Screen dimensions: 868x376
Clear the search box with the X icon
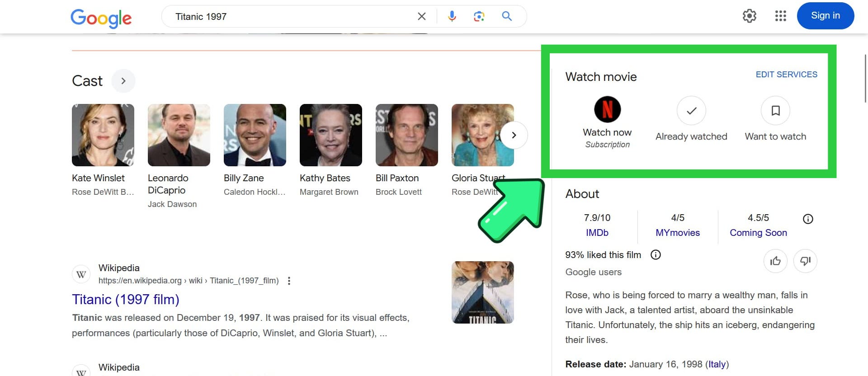point(422,16)
